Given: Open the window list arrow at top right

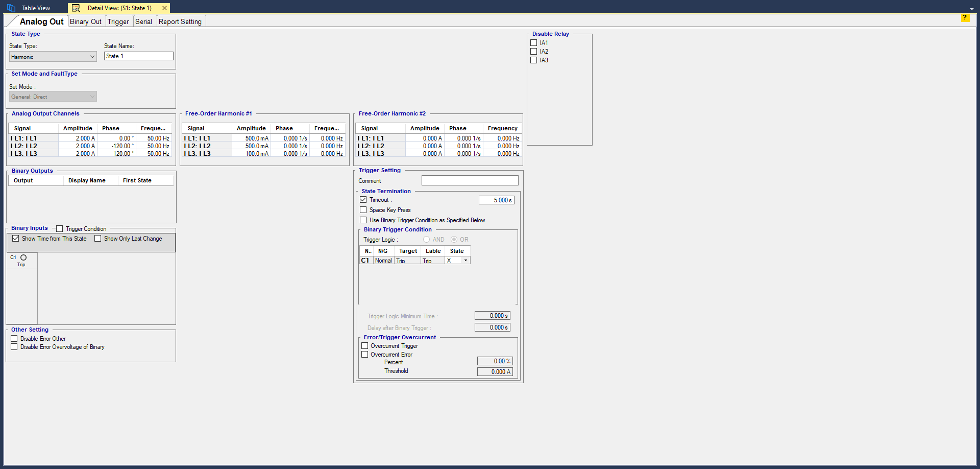Looking at the screenshot, I should coord(972,9).
